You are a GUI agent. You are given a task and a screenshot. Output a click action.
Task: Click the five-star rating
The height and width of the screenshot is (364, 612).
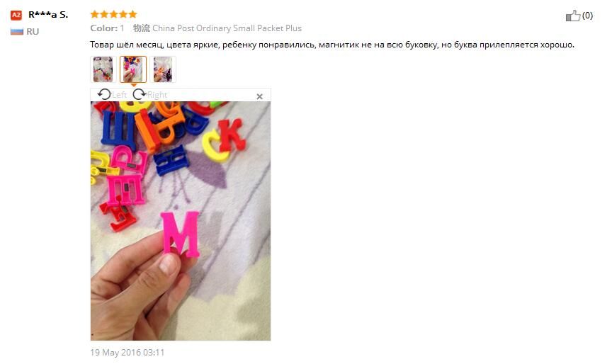(113, 14)
